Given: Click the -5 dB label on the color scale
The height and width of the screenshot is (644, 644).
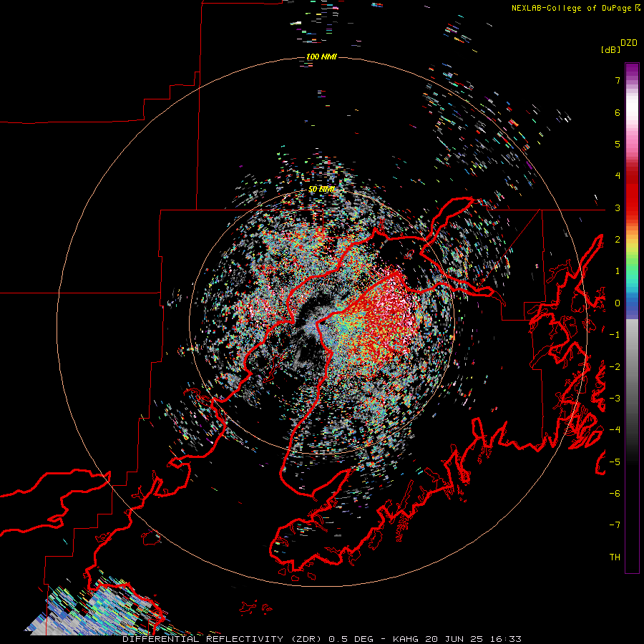Looking at the screenshot, I should coord(615,462).
